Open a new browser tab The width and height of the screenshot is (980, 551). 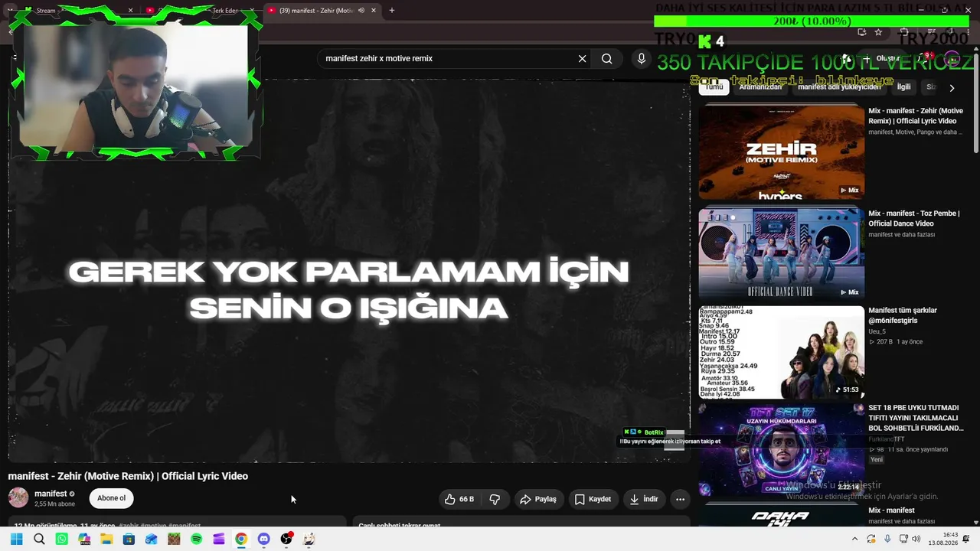pyautogui.click(x=391, y=11)
